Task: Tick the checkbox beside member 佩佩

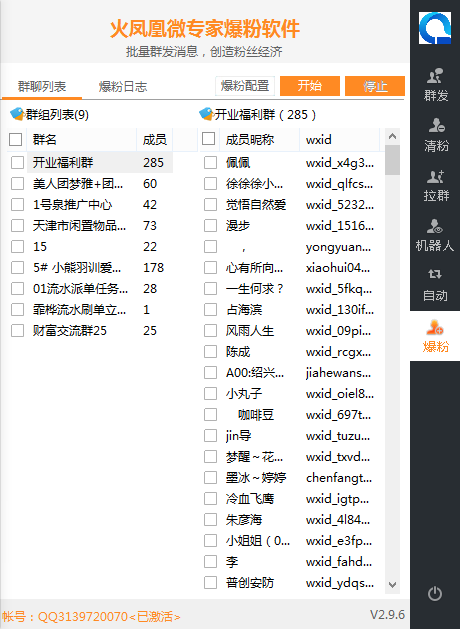Action: [211, 162]
